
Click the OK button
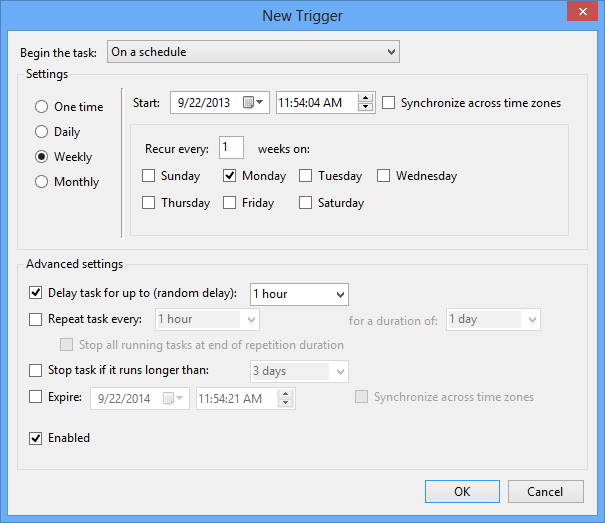click(461, 491)
